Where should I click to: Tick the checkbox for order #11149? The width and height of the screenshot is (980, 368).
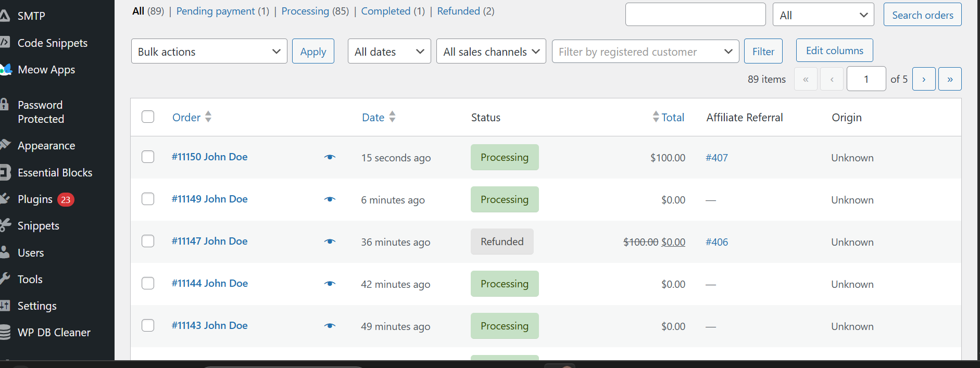click(x=148, y=199)
